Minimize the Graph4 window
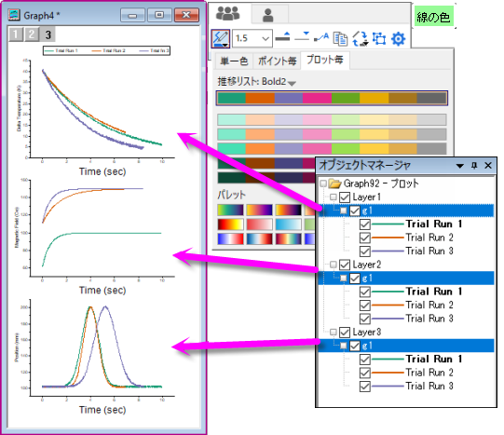This screenshot has height=435, width=504. (132, 15)
